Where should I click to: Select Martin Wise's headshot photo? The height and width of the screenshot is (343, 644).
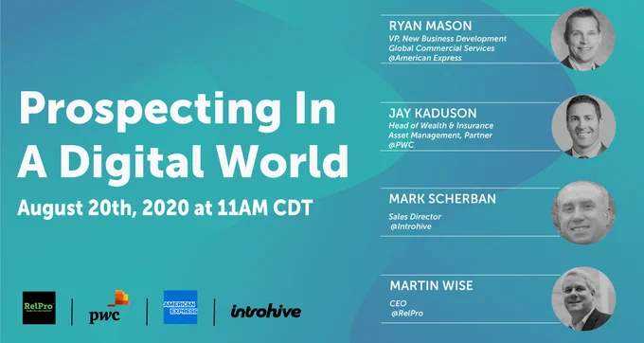(583, 298)
